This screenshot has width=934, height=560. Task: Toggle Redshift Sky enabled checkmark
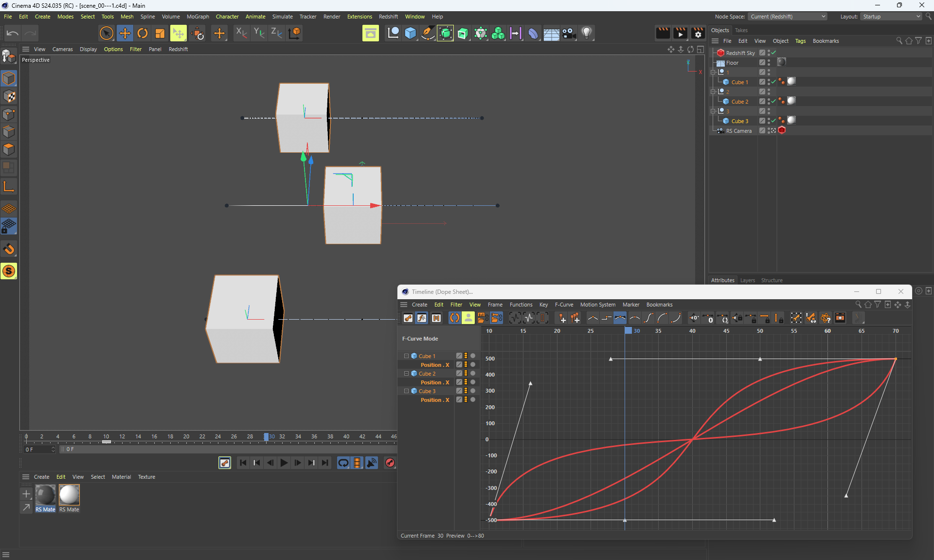pos(773,53)
